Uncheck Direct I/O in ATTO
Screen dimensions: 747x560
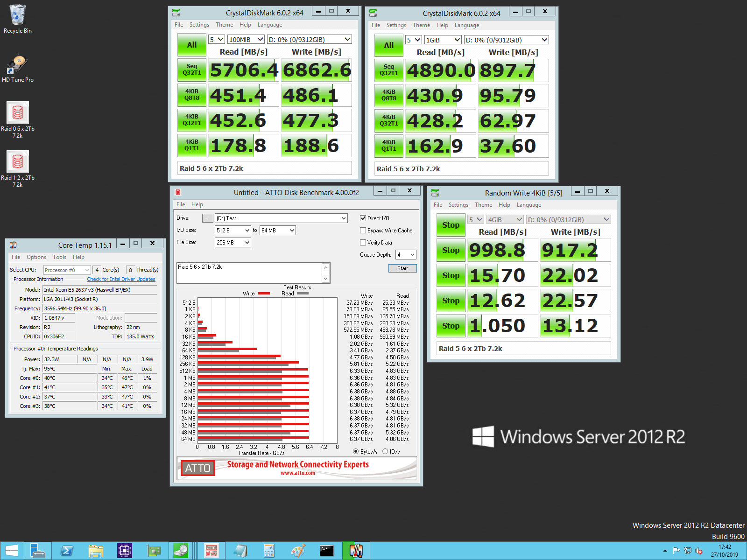(x=363, y=218)
